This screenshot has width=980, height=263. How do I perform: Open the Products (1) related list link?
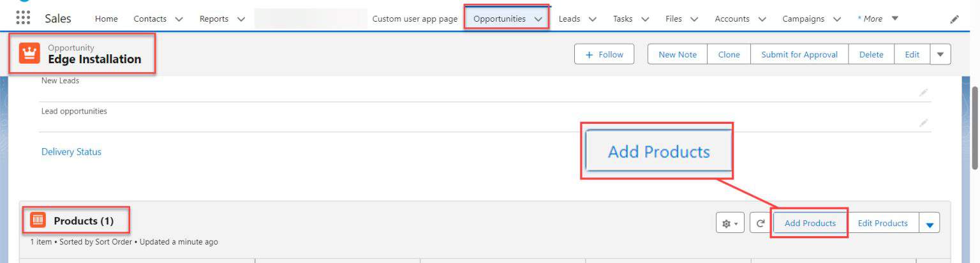point(84,221)
